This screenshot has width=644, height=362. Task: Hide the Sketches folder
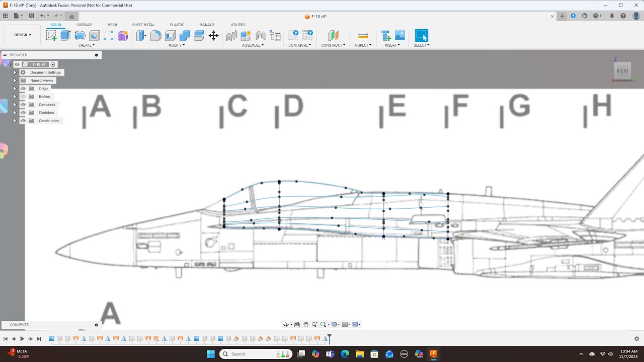[23, 113]
